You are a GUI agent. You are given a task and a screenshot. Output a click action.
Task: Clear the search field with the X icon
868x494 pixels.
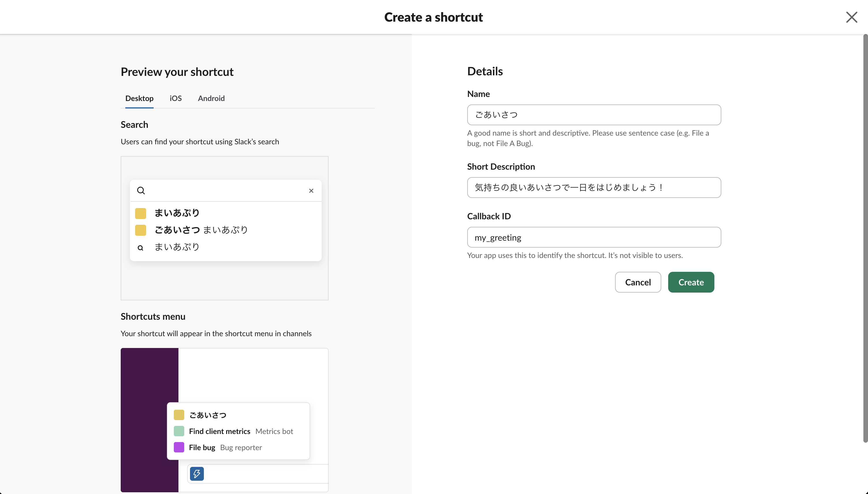tap(311, 191)
